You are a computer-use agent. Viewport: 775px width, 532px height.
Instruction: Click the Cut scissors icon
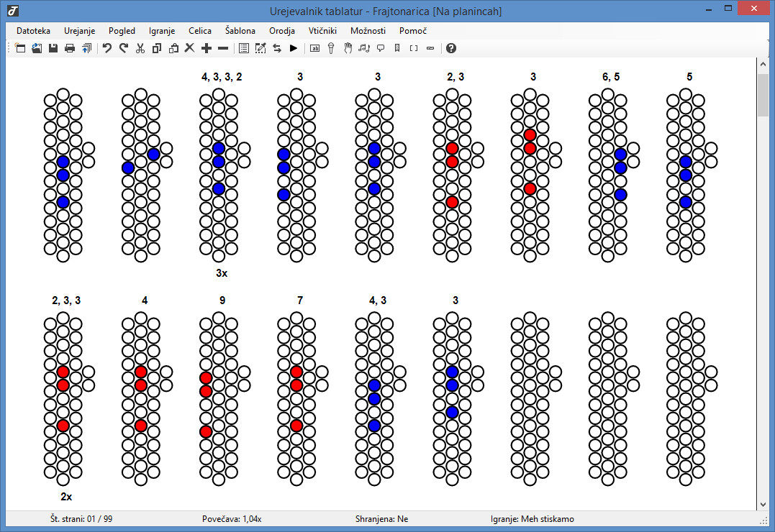click(x=140, y=48)
